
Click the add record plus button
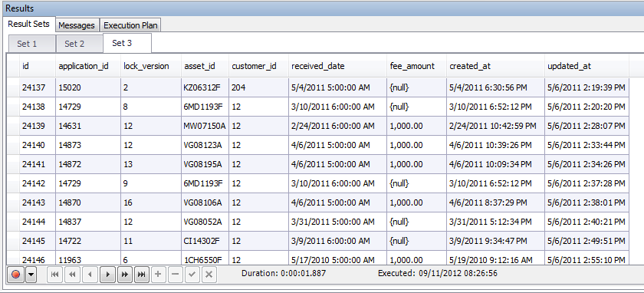pos(158,275)
